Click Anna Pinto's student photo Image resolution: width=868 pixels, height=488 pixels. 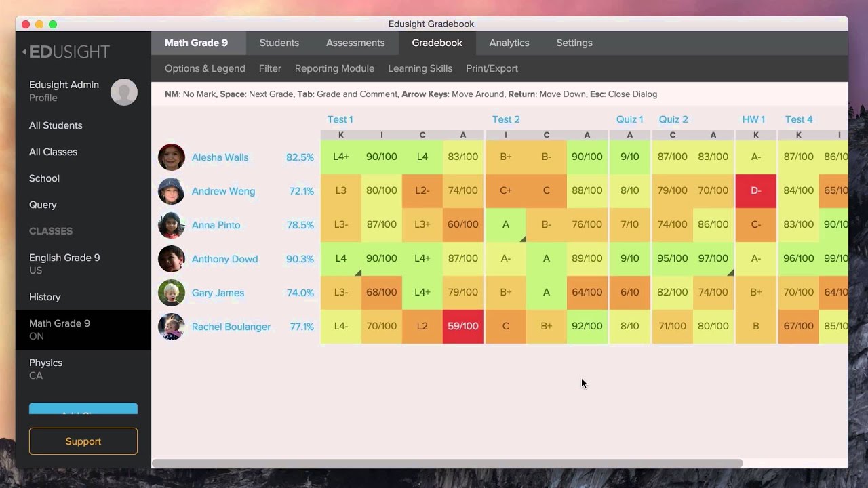(172, 225)
